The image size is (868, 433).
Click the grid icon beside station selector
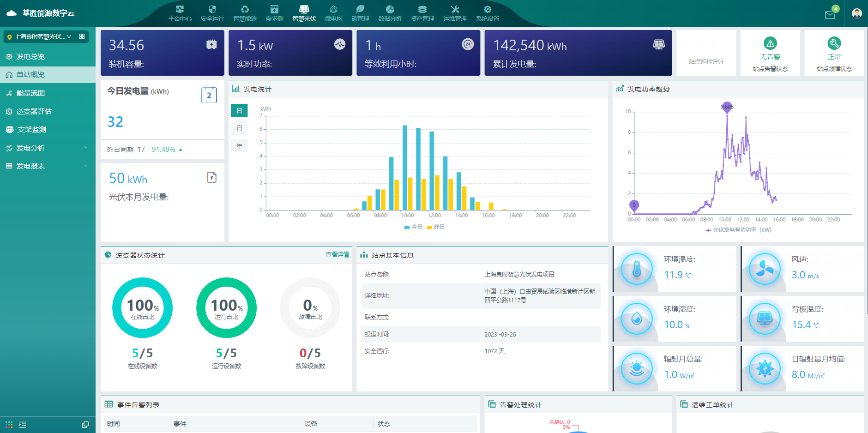82,36
